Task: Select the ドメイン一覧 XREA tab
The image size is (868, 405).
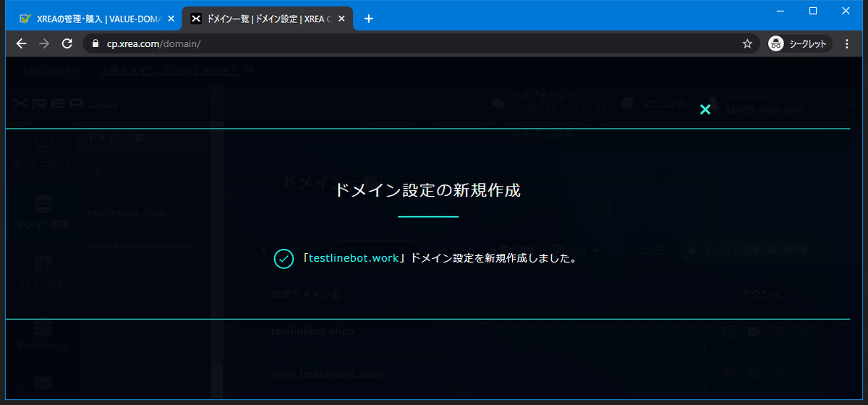Action: tap(267, 19)
